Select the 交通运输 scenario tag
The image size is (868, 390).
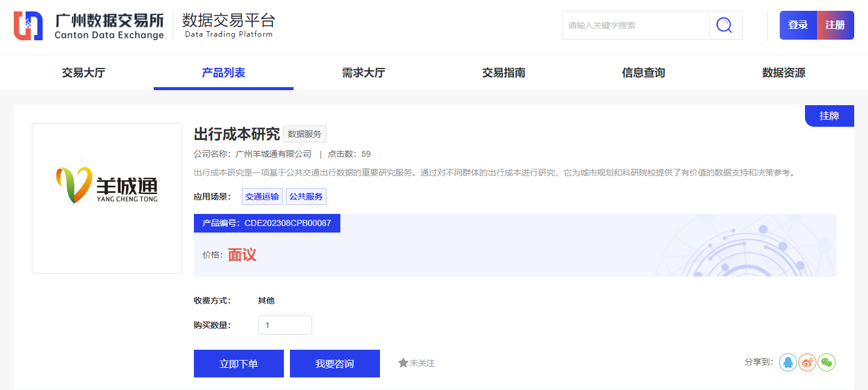262,197
